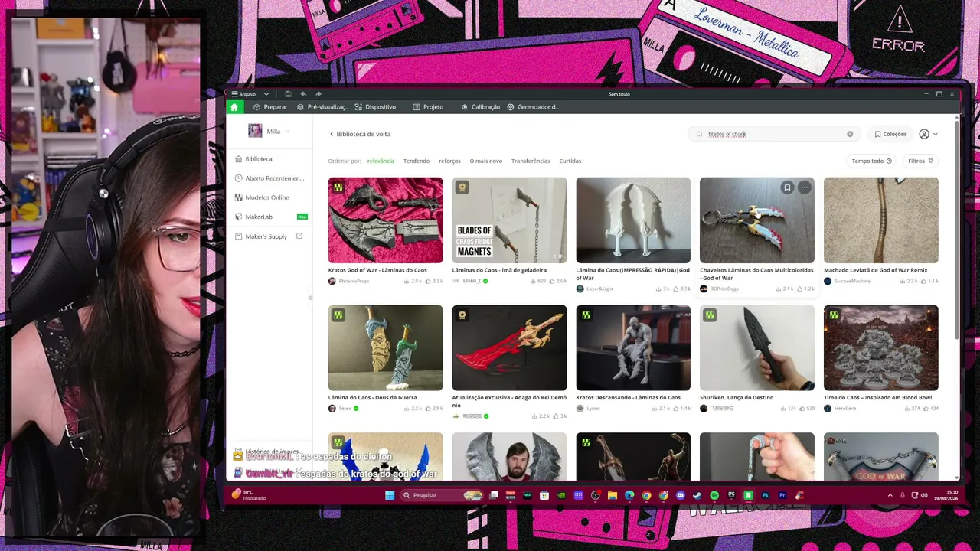Expand the dropdown arrow next to Arquivo

click(x=266, y=94)
